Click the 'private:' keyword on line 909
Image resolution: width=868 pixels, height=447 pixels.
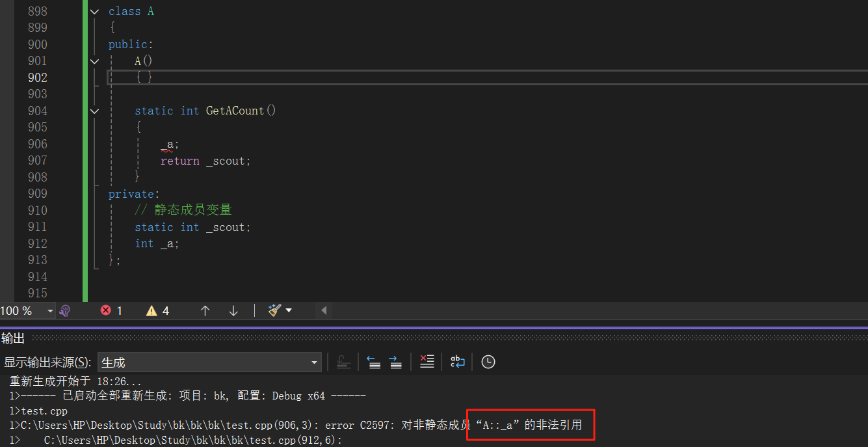(134, 194)
